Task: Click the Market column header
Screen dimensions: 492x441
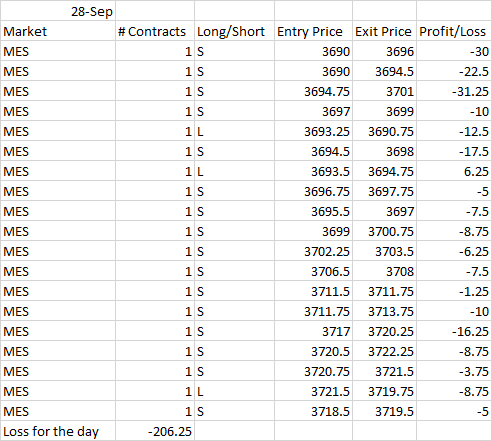Action: point(58,31)
